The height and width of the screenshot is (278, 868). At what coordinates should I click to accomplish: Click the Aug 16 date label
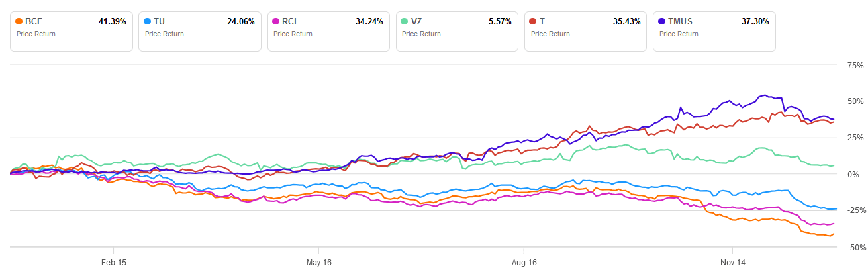pyautogui.click(x=524, y=262)
